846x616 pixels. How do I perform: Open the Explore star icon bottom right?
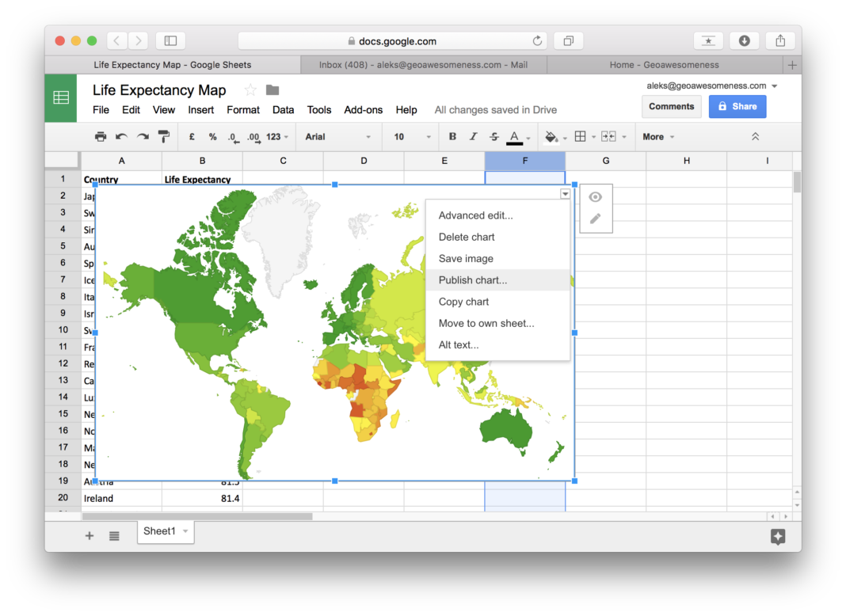click(778, 537)
